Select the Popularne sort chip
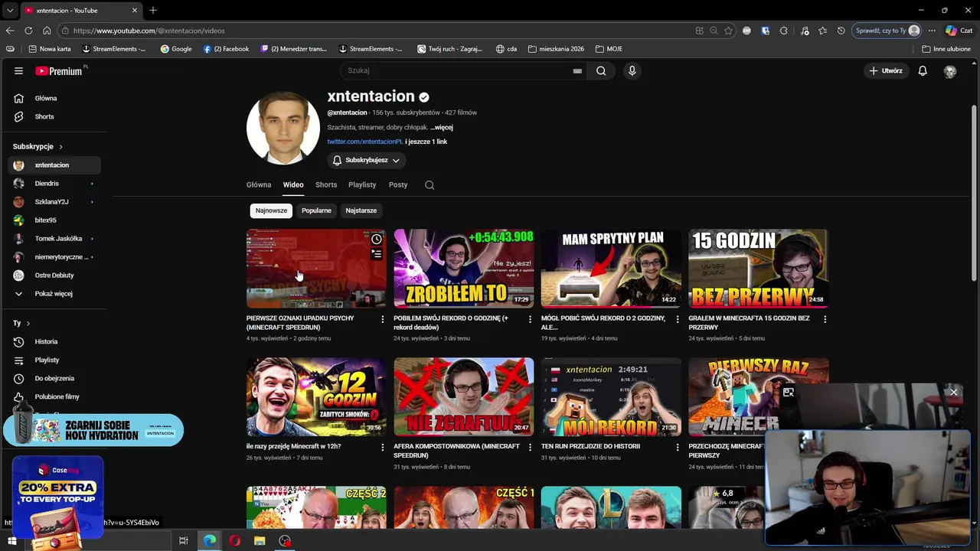The height and width of the screenshot is (551, 980). tap(316, 210)
